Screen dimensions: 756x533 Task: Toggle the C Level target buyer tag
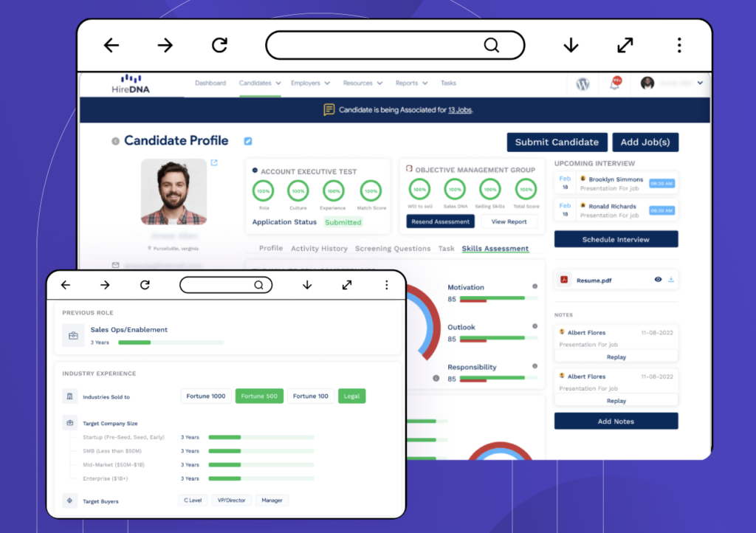(193, 501)
